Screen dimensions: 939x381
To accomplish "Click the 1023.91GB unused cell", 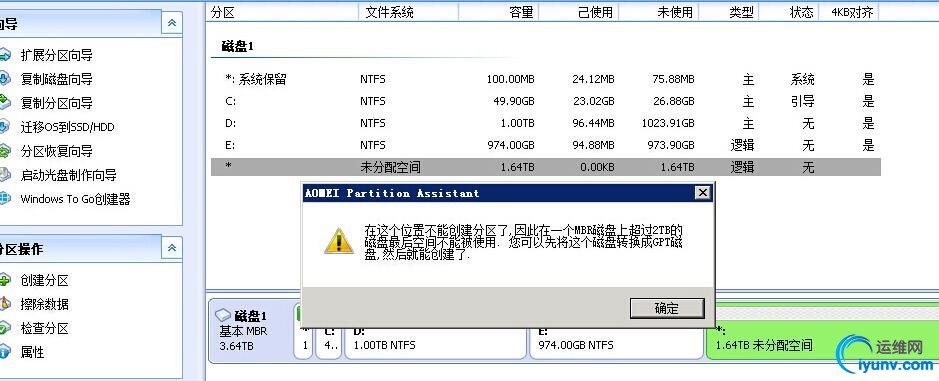I will [x=667, y=123].
